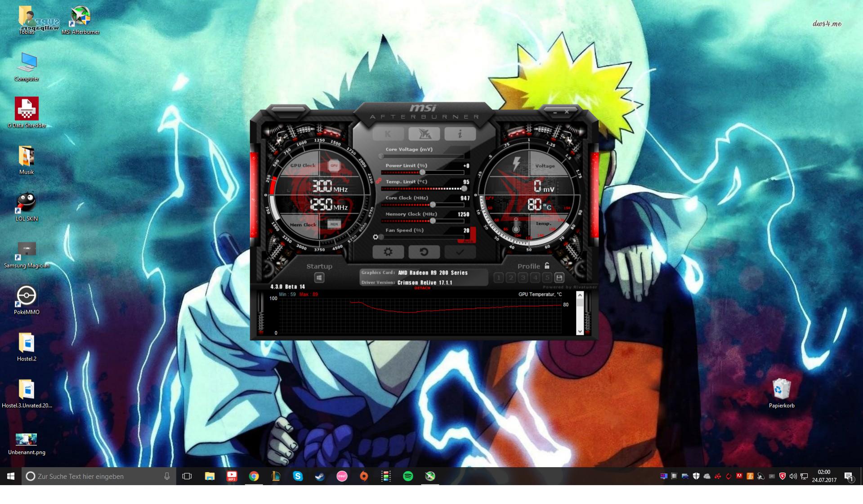
Task: Click the Driver Version Crimson ReLive text
Action: (425, 282)
